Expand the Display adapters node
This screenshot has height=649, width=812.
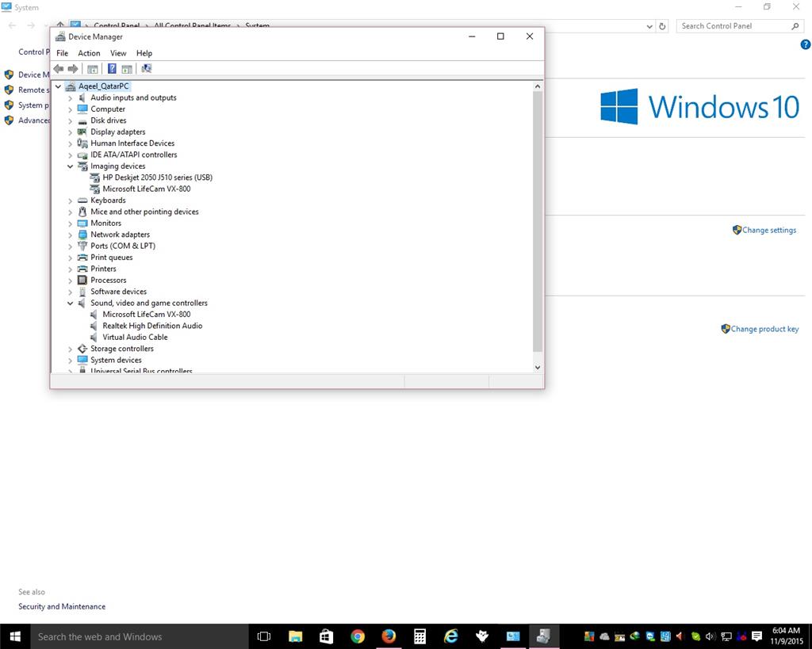(x=70, y=132)
